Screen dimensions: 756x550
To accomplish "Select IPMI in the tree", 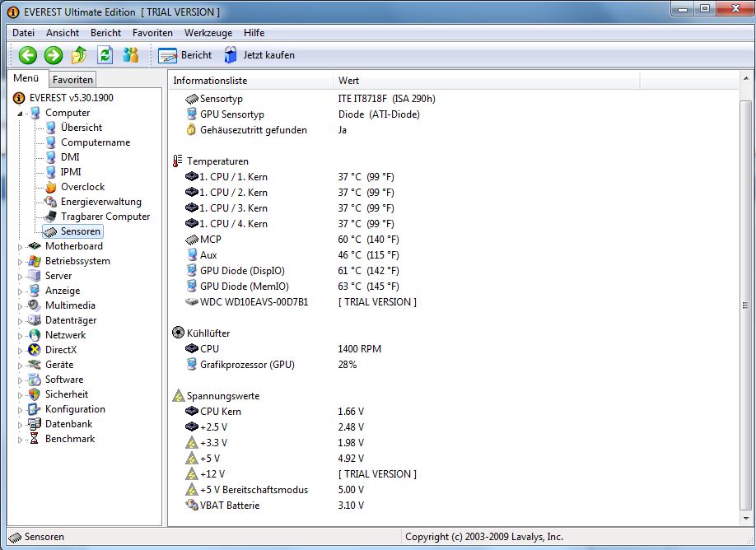I will coord(71,172).
